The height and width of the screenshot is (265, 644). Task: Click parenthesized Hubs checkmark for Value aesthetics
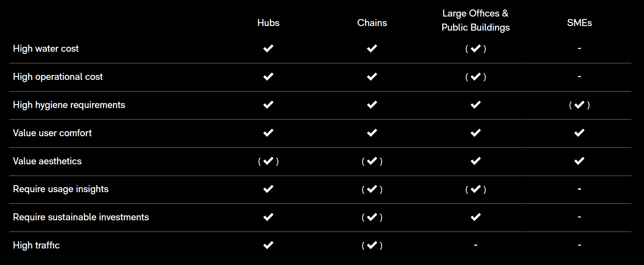click(x=268, y=161)
